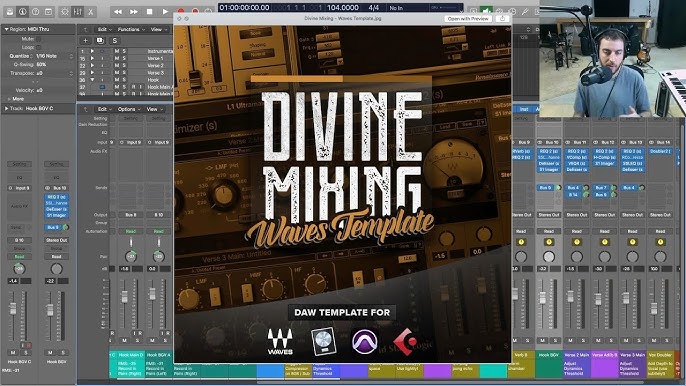
Task: Solo the Vox Doubler mixer channel
Action: pos(667,340)
